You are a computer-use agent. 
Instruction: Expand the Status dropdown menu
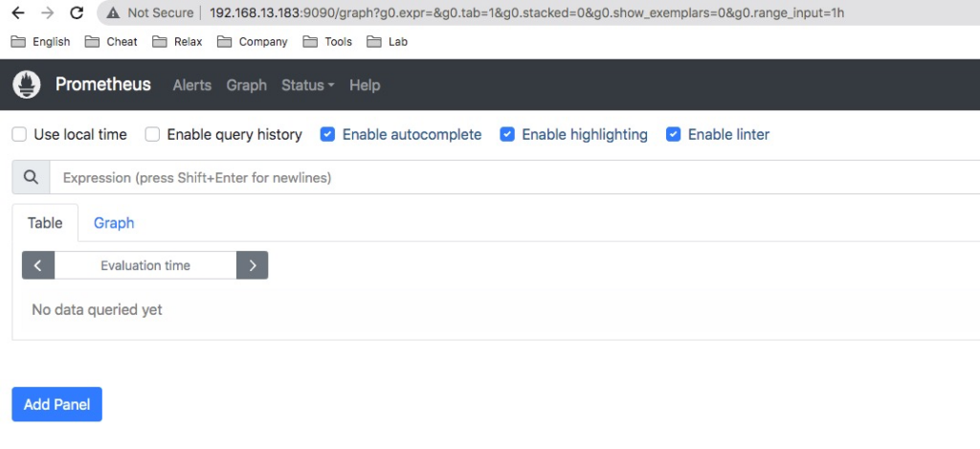(307, 85)
